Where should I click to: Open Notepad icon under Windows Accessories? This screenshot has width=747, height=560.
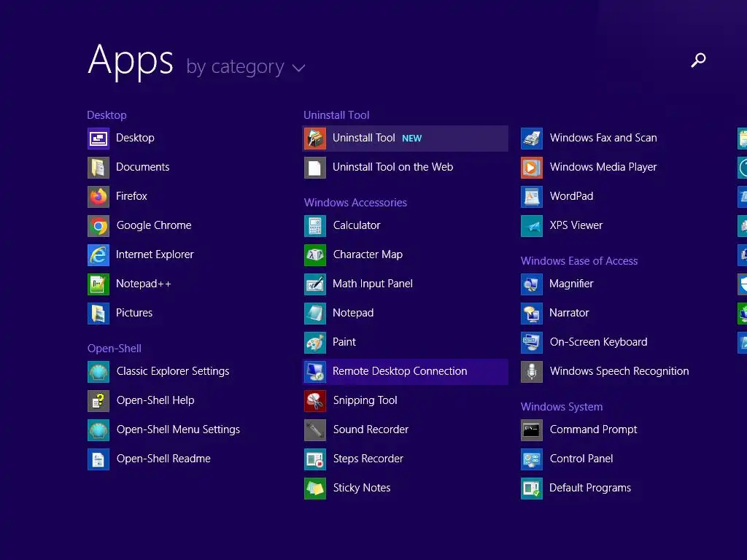click(315, 313)
